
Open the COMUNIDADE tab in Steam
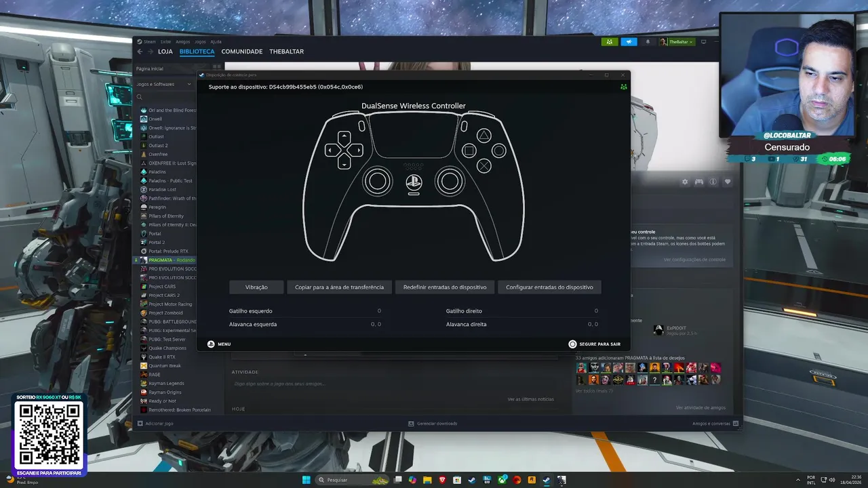[241, 52]
